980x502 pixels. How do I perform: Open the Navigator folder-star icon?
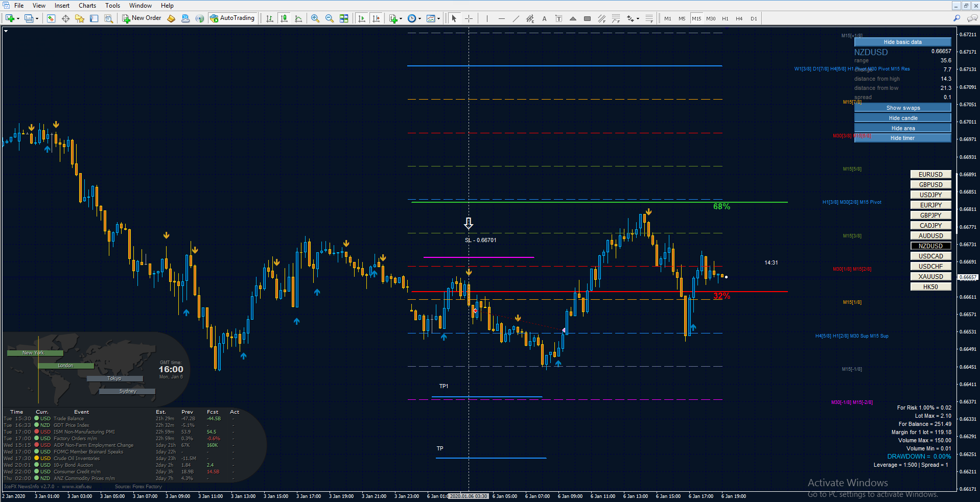point(80,18)
